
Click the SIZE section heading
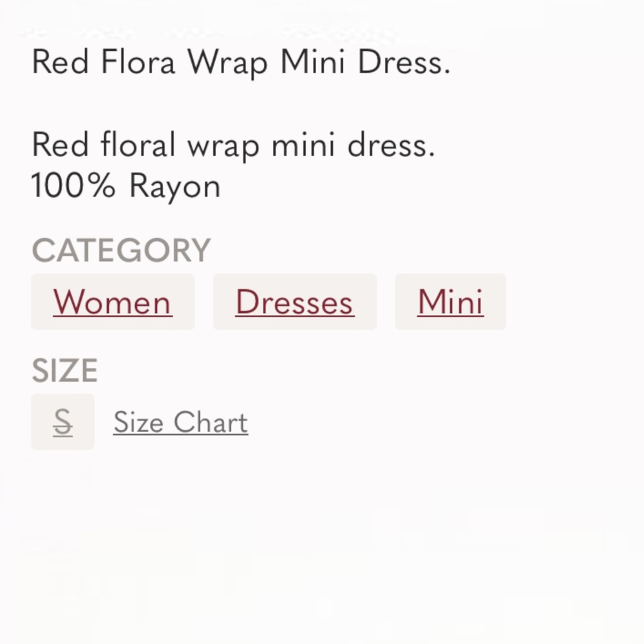pyautogui.click(x=65, y=370)
